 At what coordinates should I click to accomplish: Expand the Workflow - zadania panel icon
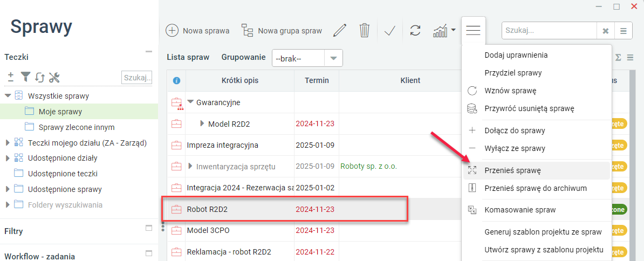(x=149, y=253)
